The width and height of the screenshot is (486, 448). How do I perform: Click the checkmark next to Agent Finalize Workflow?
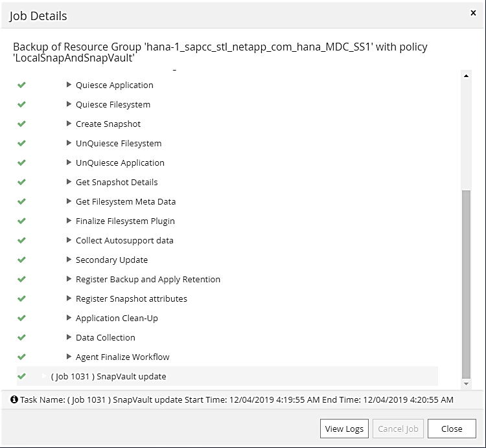coord(21,357)
